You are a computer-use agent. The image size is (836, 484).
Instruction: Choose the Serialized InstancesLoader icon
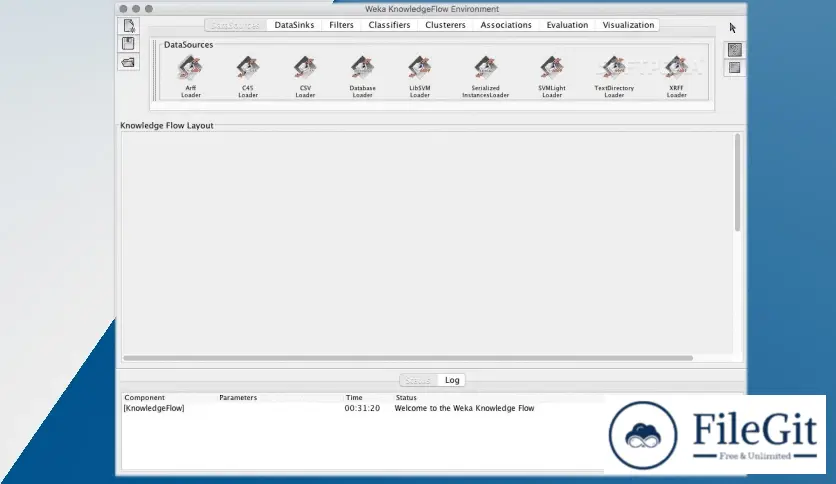pyautogui.click(x=485, y=77)
